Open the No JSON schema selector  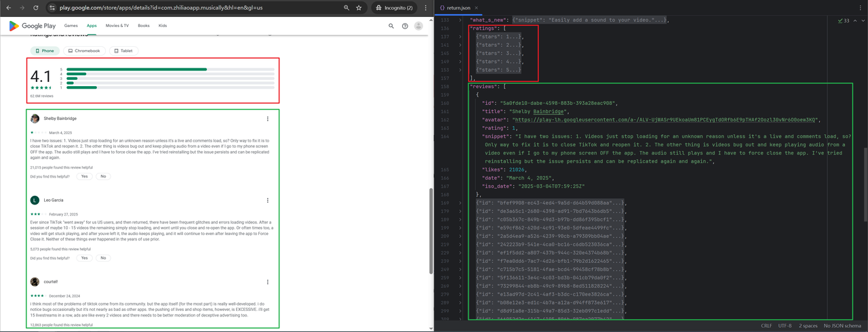click(x=842, y=326)
